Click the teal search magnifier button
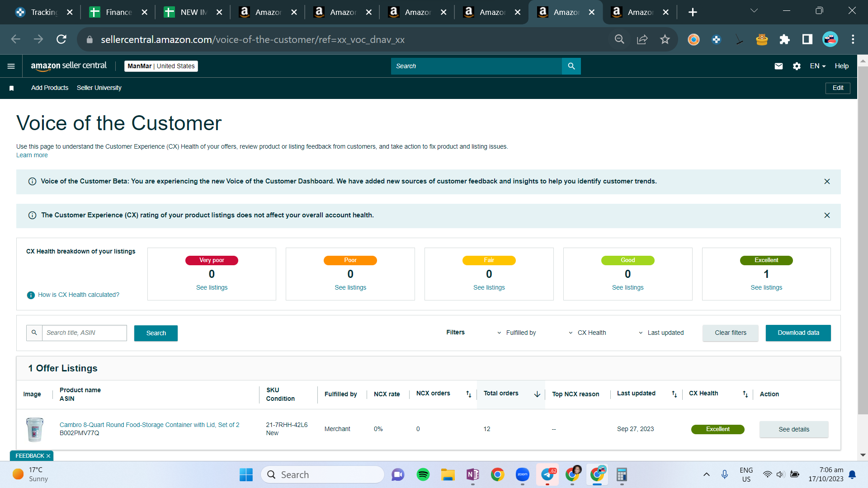This screenshot has width=868, height=488. click(571, 66)
